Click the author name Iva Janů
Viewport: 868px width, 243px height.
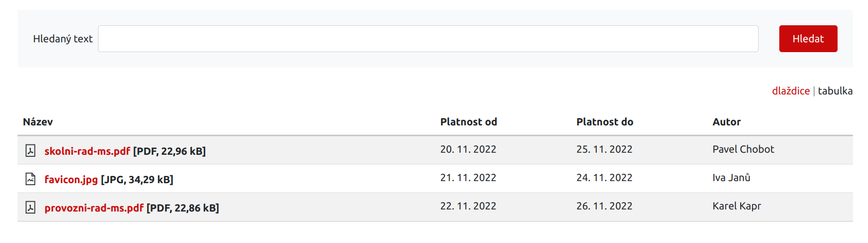point(731,177)
